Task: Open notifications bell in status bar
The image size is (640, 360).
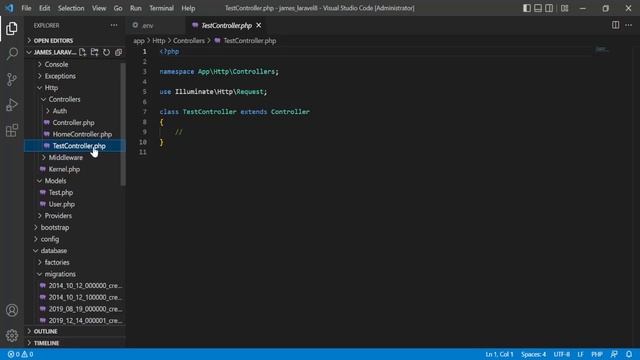Action: (x=629, y=354)
